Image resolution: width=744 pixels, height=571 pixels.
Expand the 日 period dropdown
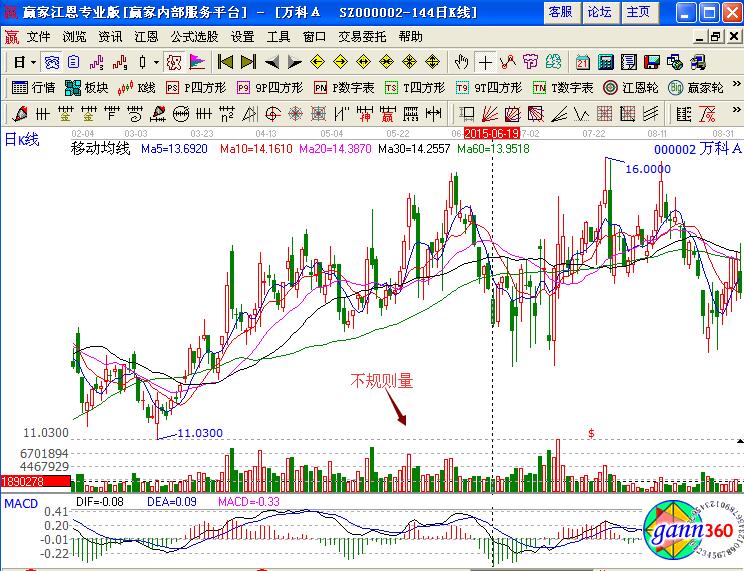24,62
